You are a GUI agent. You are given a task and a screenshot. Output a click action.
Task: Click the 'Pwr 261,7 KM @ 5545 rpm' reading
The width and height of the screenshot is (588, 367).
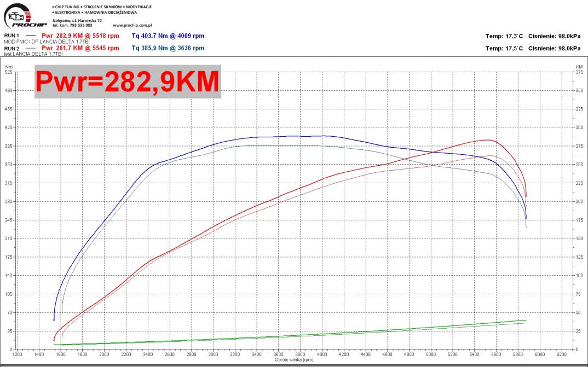point(80,48)
